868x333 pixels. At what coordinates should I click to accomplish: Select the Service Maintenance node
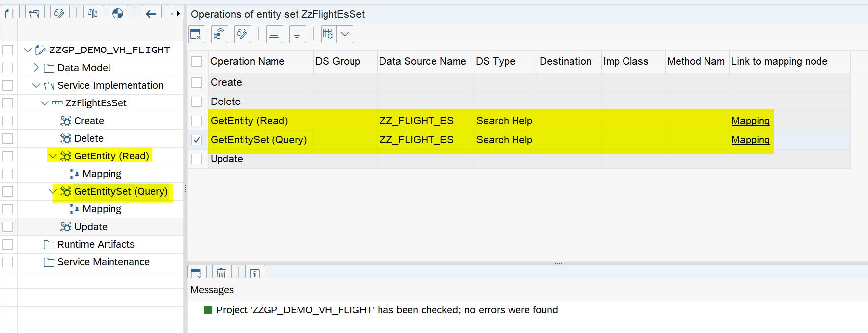tap(103, 262)
